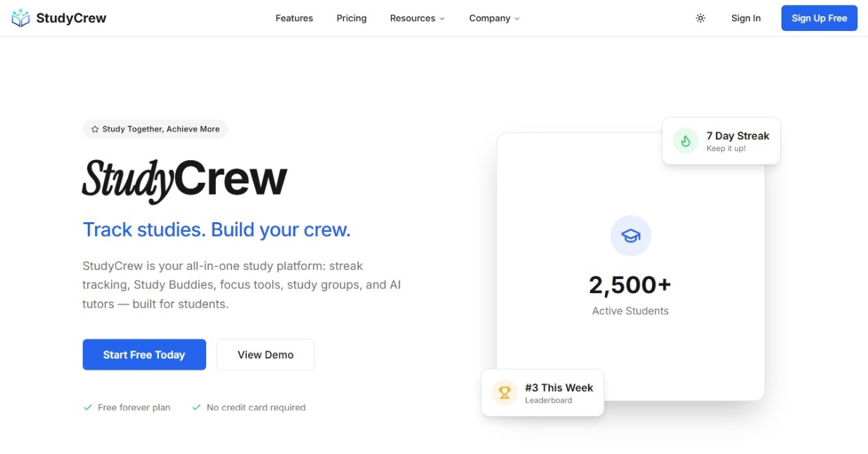Click the star icon in tagline badge
868x454 pixels.
click(x=95, y=129)
